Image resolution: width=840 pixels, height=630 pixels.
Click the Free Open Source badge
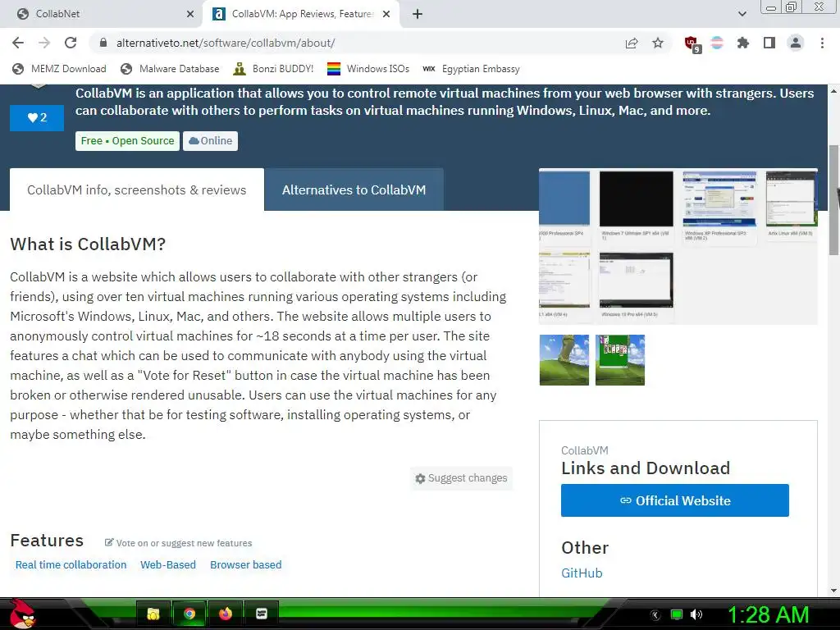point(127,141)
